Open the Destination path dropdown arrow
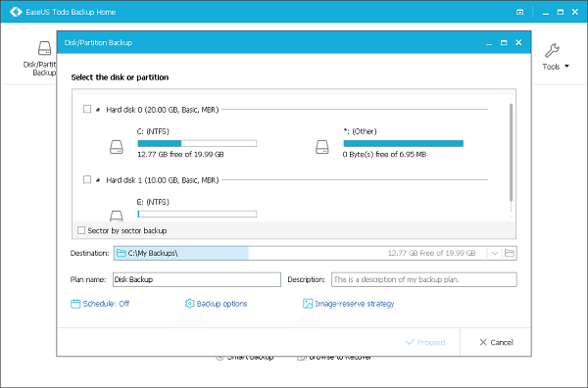The image size is (588, 388). (495, 253)
